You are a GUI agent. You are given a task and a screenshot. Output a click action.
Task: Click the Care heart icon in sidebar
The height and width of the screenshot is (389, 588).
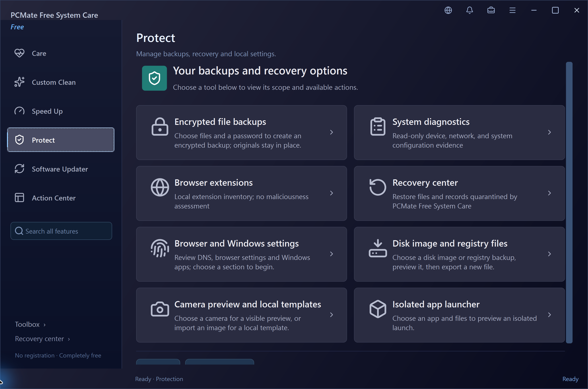pyautogui.click(x=19, y=53)
